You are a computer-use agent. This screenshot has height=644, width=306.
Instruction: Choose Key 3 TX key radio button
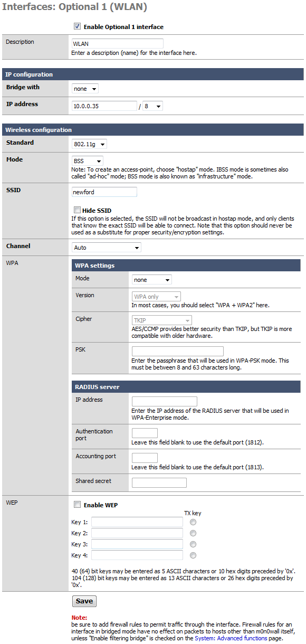pos(193,544)
